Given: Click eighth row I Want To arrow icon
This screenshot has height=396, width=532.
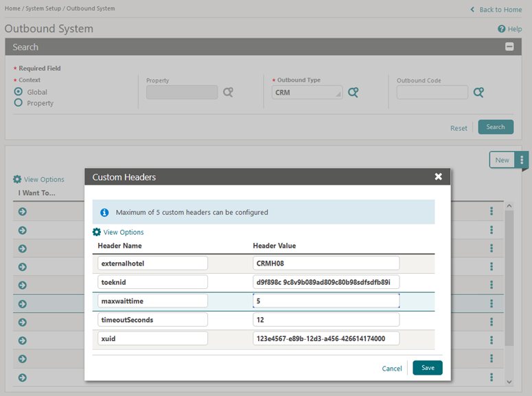Looking at the screenshot, I should tap(23, 340).
